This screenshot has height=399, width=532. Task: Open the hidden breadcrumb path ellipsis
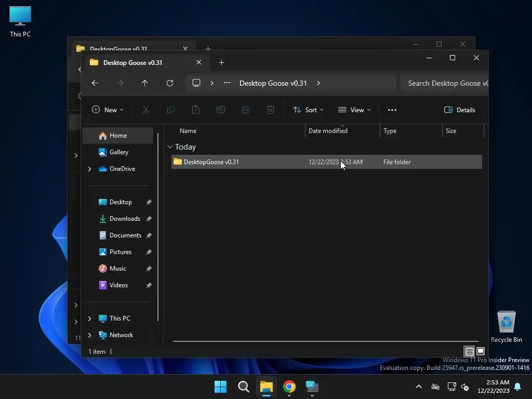coord(227,83)
